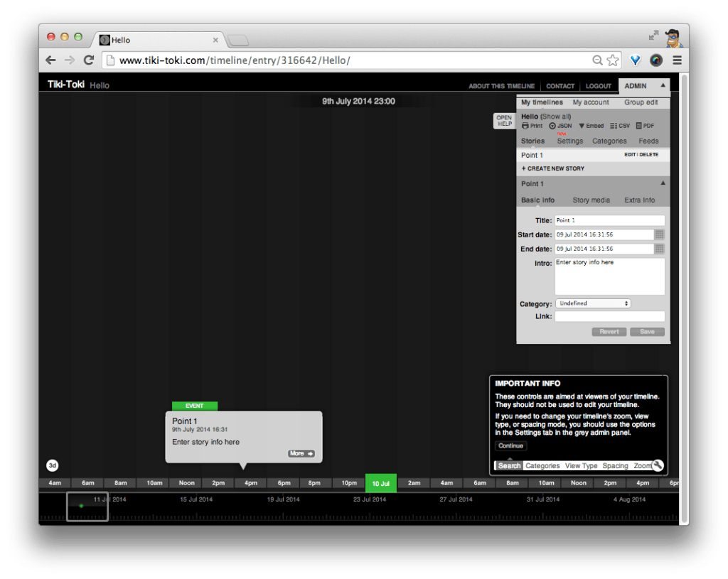Open the Settings tab
Screen dimensions: 728x579
pos(569,141)
